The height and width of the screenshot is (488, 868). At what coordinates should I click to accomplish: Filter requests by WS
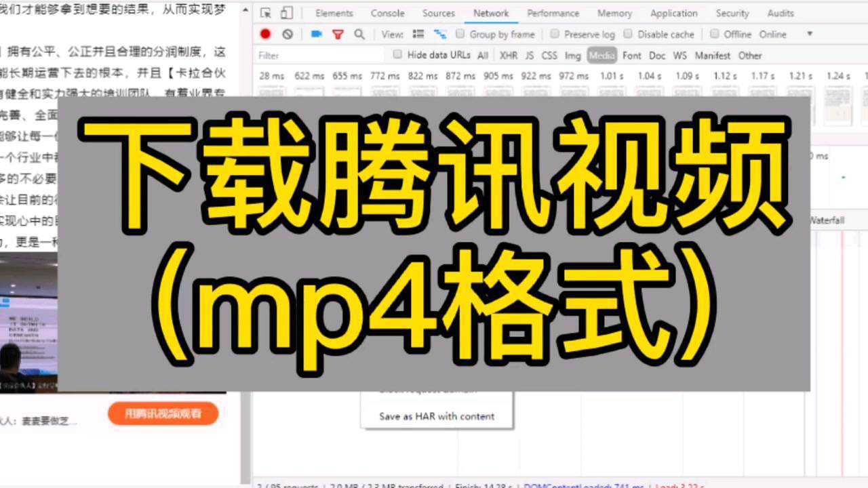point(680,56)
